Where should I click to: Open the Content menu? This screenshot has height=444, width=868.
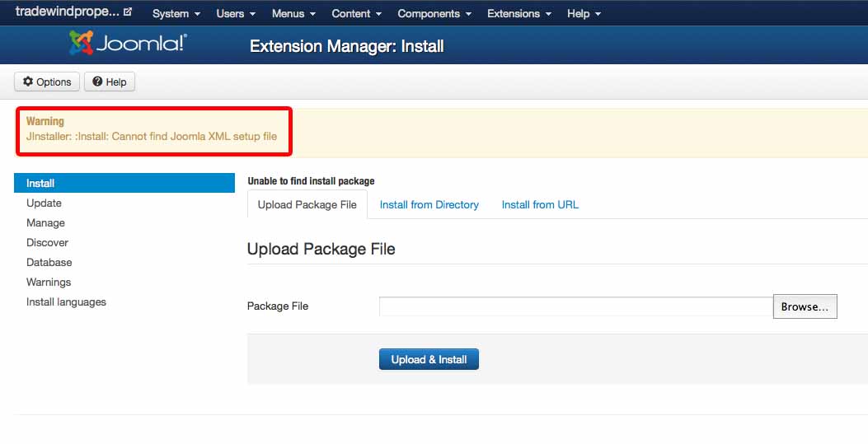coord(356,14)
